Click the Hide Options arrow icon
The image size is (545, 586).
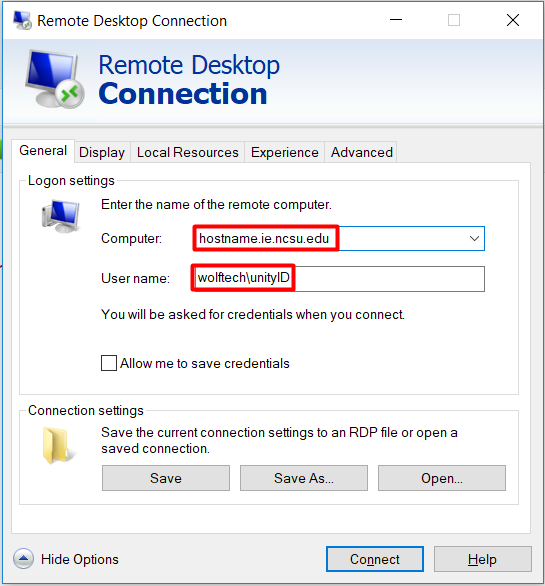coord(23,559)
